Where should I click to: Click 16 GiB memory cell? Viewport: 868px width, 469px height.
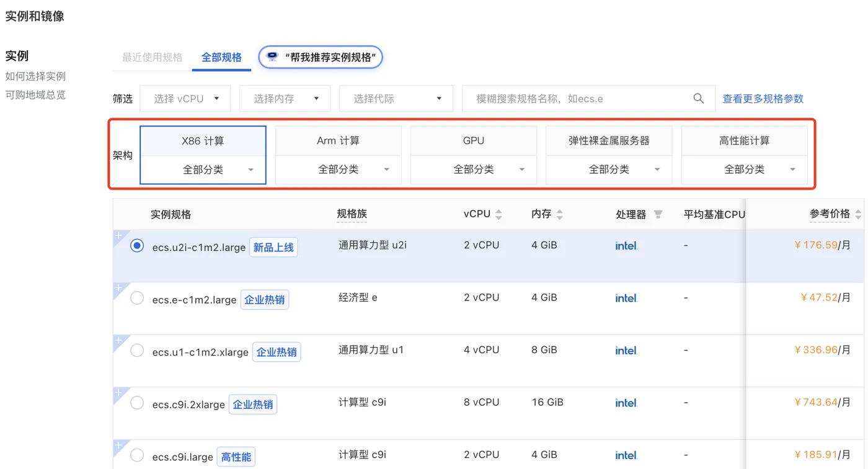click(547, 403)
